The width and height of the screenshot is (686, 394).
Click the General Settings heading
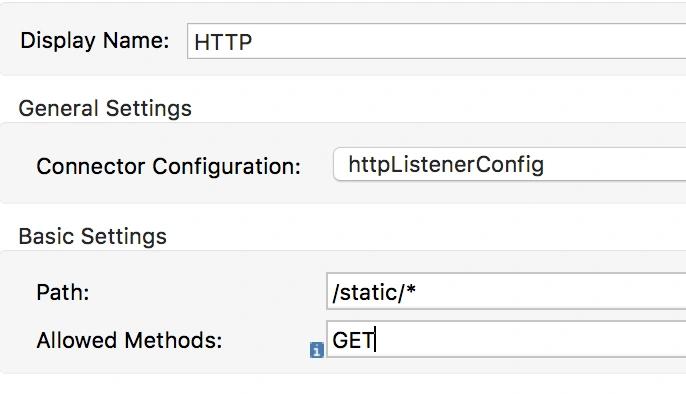tap(105, 108)
